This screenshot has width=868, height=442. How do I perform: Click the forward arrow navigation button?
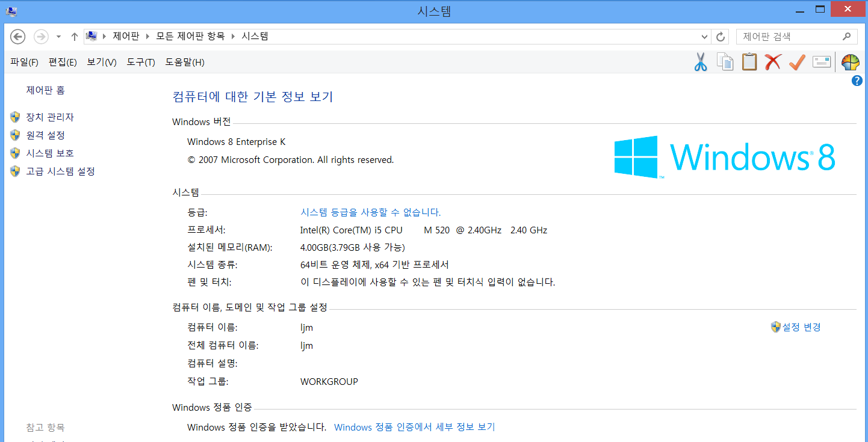[41, 37]
